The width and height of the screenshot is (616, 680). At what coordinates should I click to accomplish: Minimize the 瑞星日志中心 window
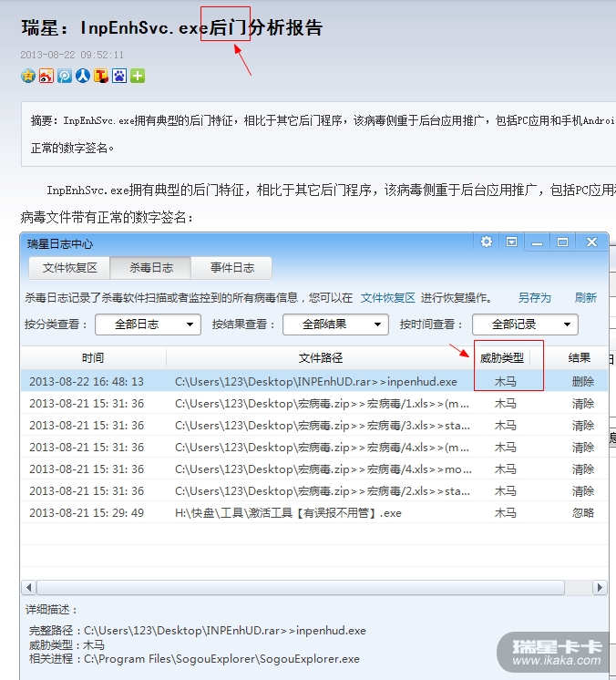pos(538,242)
